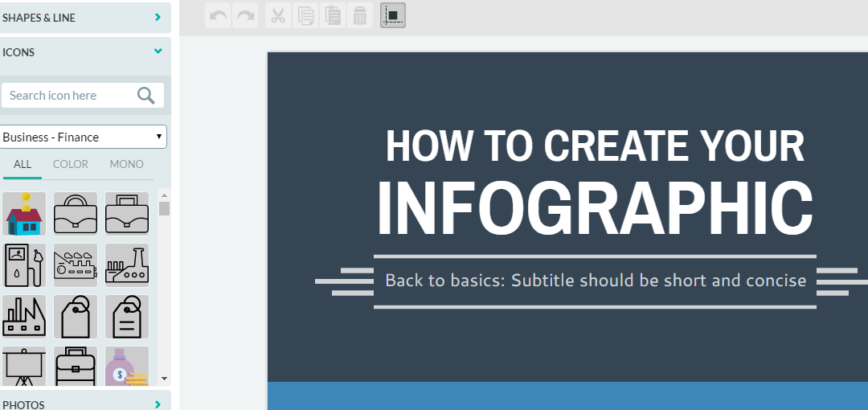This screenshot has height=410, width=868.
Task: Click the Delete trash can icon
Action: click(360, 15)
